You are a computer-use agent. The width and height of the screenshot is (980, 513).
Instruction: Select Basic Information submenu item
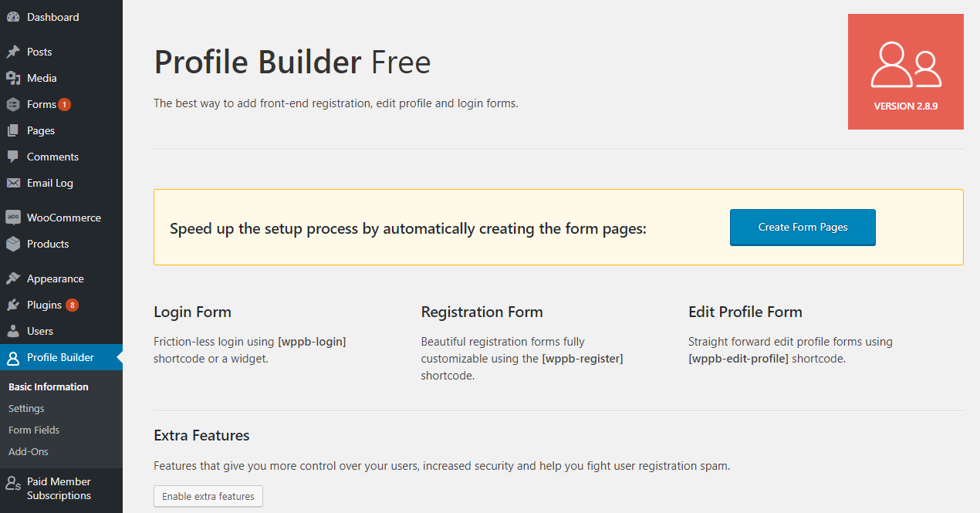click(x=49, y=386)
